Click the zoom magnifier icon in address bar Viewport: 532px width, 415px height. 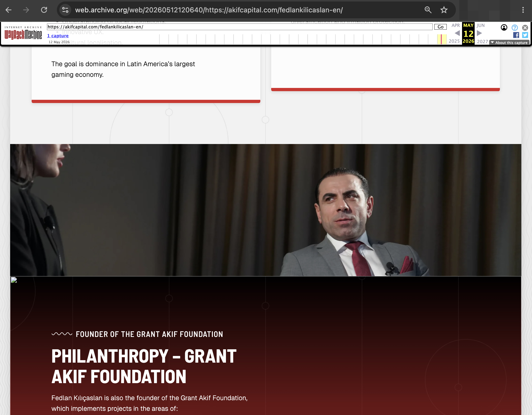[x=428, y=10]
